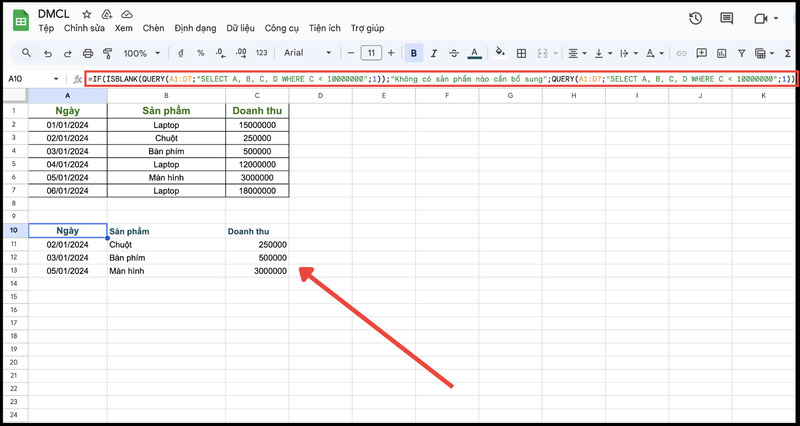Click the A10 name box field
Image resolution: width=800 pixels, height=426 pixels.
30,78
